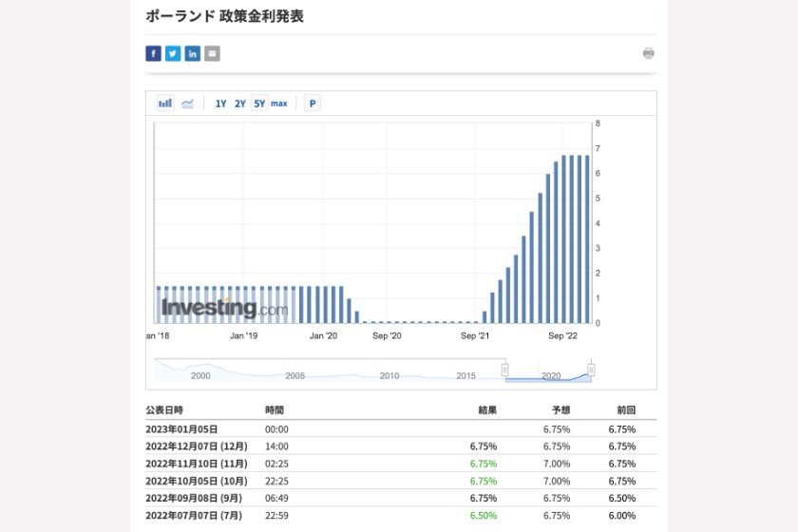This screenshot has width=798, height=532.
Task: Click the tallest last bar in chart
Action: 587,239
